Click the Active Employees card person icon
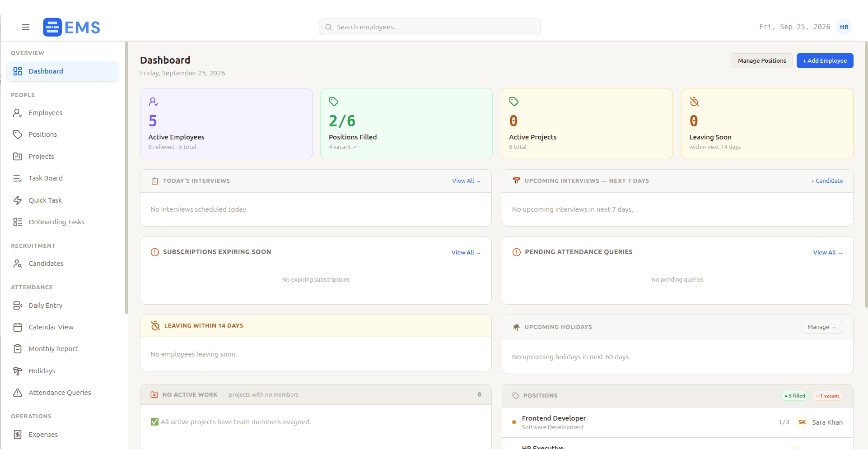Viewport: 868px width, 449px height. 154,102
